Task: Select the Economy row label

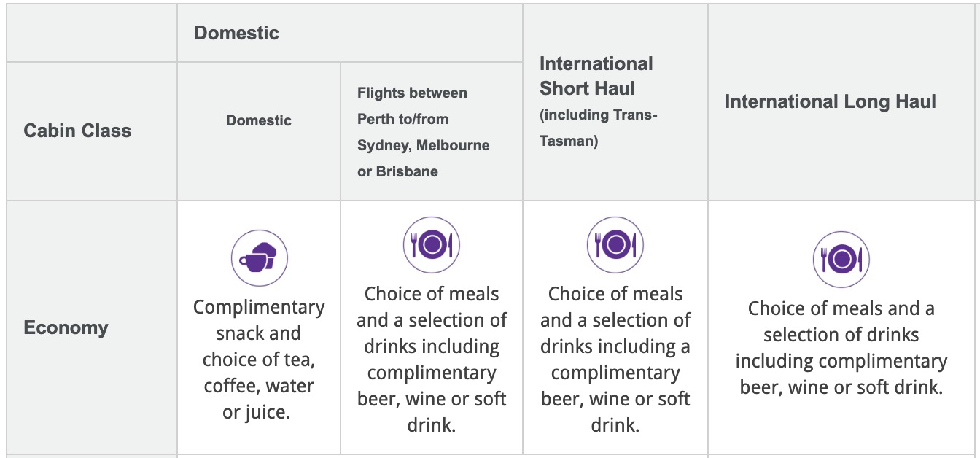Action: [66, 327]
